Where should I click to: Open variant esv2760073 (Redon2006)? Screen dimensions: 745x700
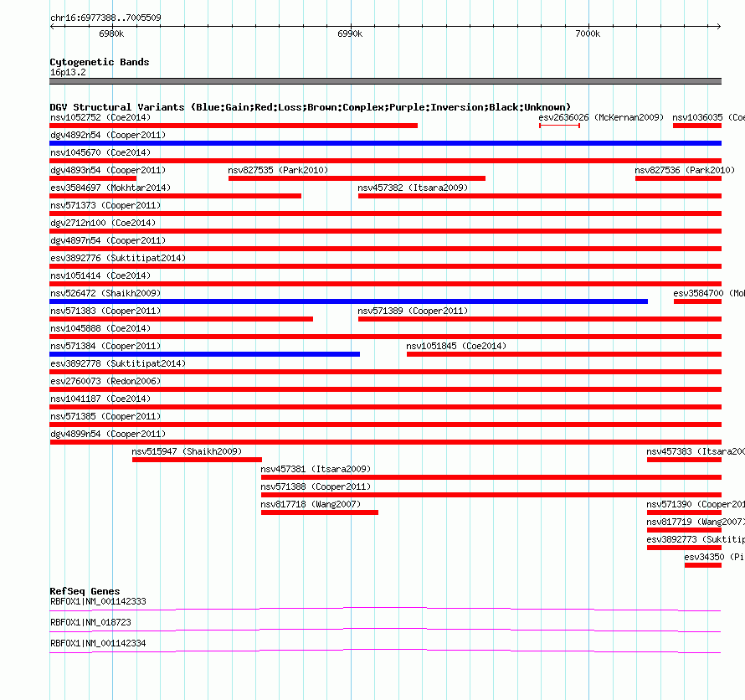105,381
